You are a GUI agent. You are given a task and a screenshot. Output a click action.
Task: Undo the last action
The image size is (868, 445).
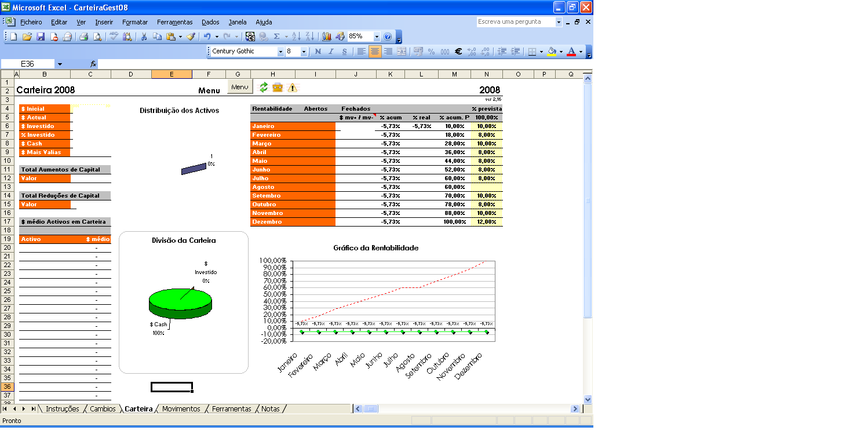point(207,37)
